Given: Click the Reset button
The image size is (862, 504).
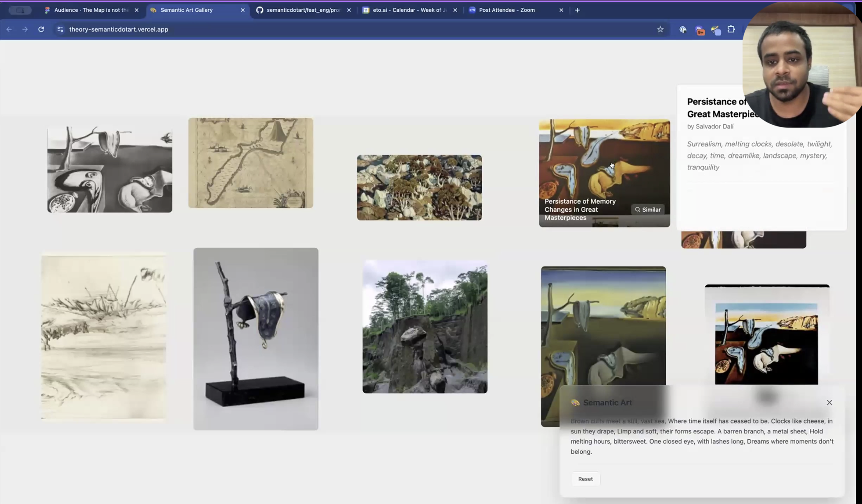Looking at the screenshot, I should tap(585, 479).
